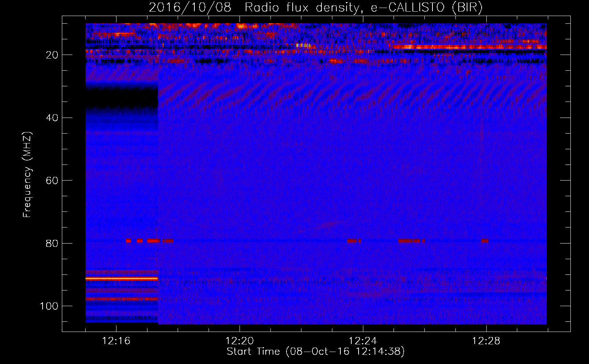Click the "12:20" time tick label

(240, 341)
